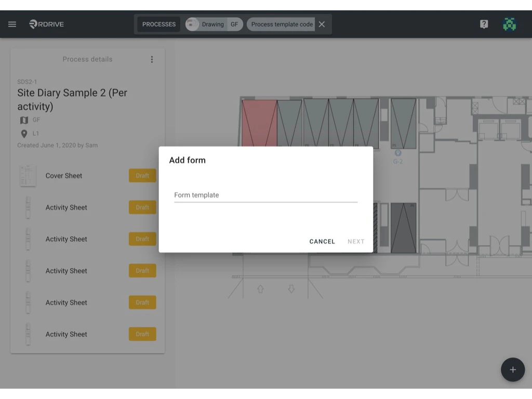
Task: Select the G-2 pin on the floor drawing
Action: 398,153
